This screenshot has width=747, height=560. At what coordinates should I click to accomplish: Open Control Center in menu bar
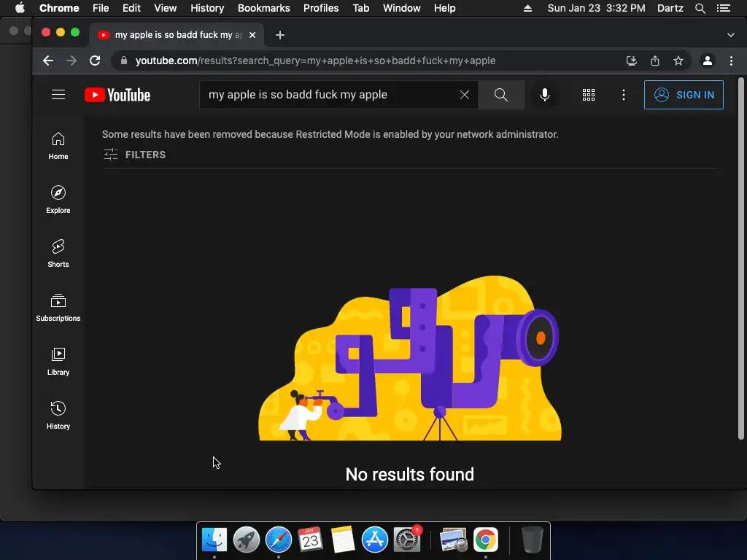[724, 8]
